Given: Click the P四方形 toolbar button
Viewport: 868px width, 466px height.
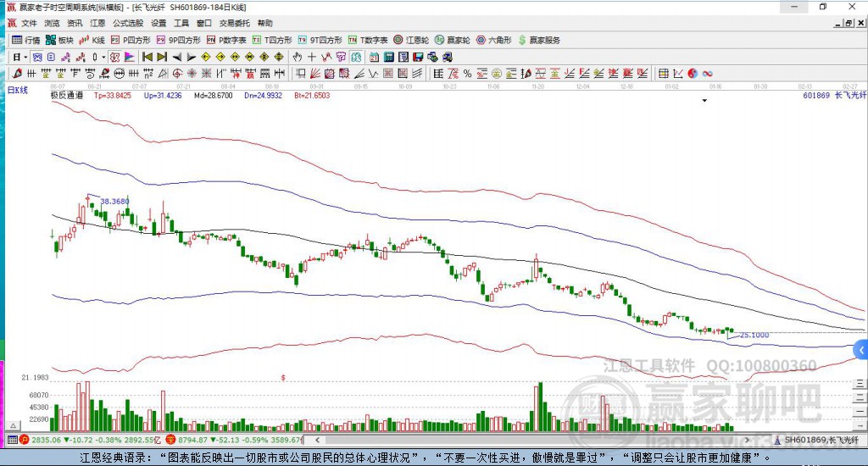Looking at the screenshot, I should click(x=131, y=40).
